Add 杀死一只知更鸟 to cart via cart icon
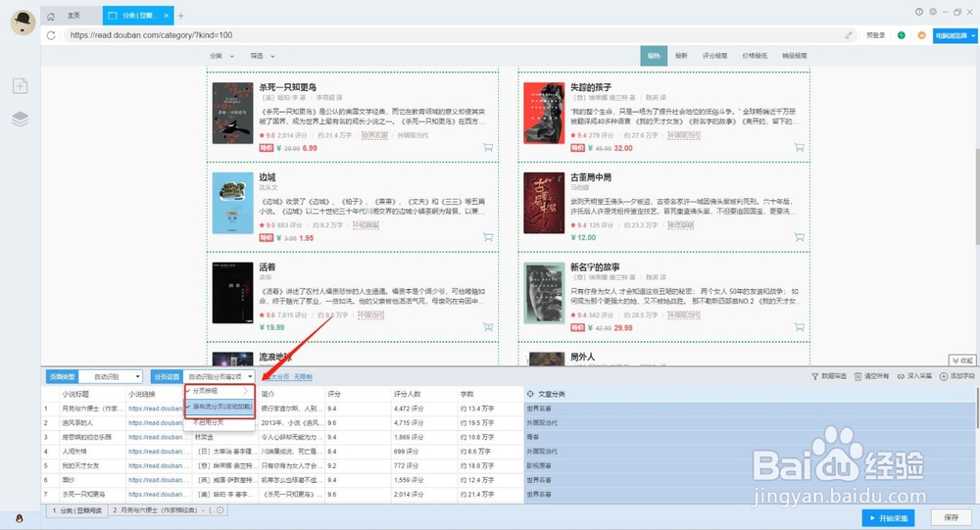The image size is (980, 530). coord(487,148)
